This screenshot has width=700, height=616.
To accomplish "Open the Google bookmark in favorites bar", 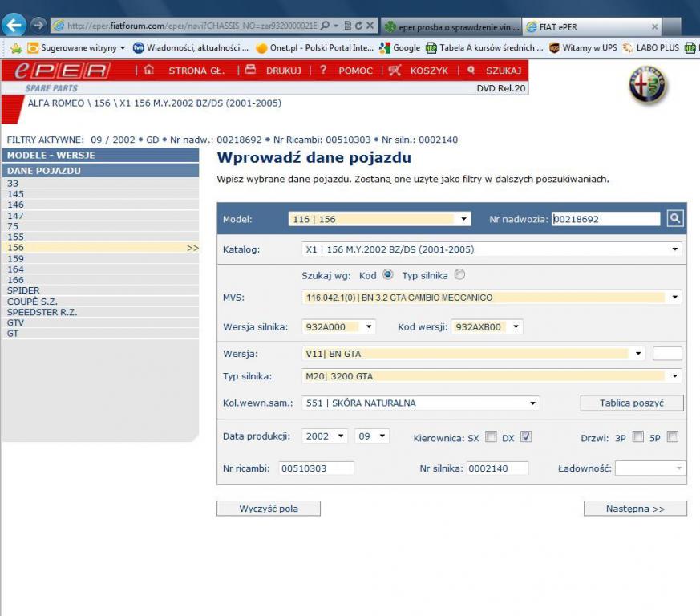I will [400, 48].
